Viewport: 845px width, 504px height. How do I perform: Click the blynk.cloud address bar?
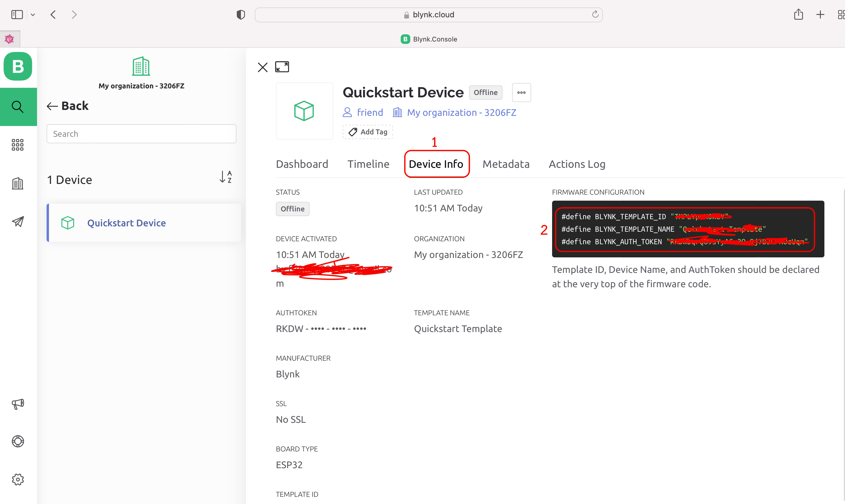click(428, 15)
